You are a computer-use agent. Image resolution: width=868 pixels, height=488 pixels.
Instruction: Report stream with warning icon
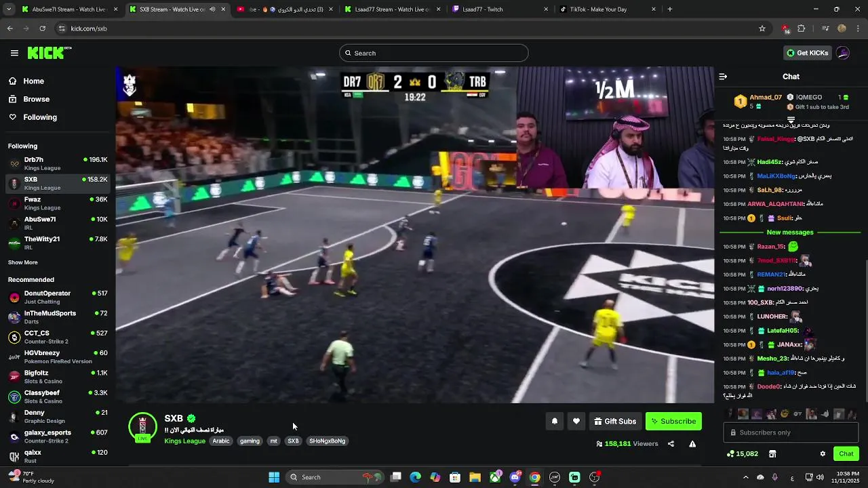coord(692,444)
